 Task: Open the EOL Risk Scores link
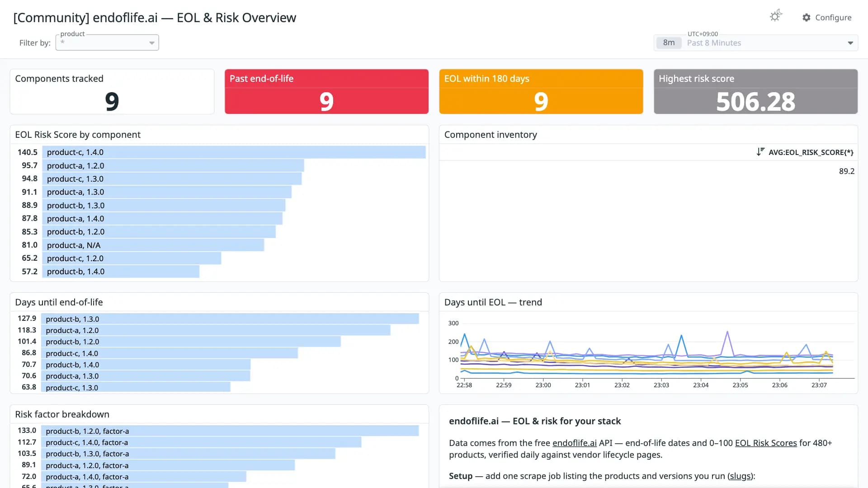coord(766,443)
